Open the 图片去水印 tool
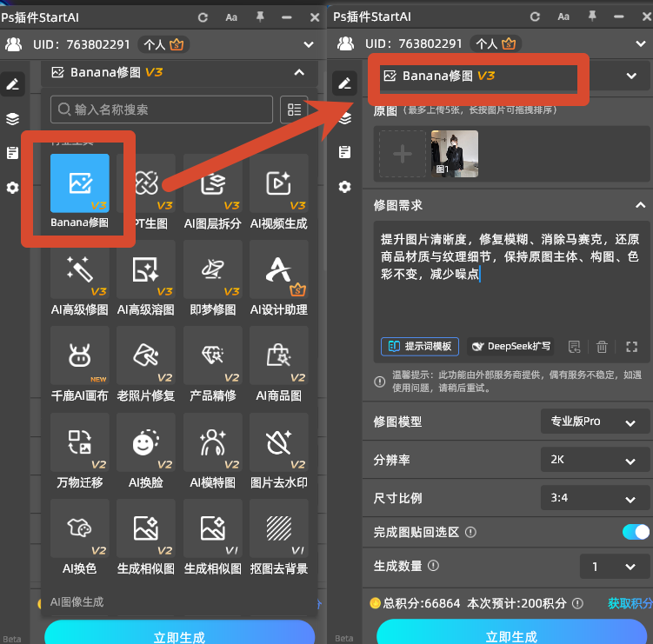The height and width of the screenshot is (644, 653). (x=278, y=442)
